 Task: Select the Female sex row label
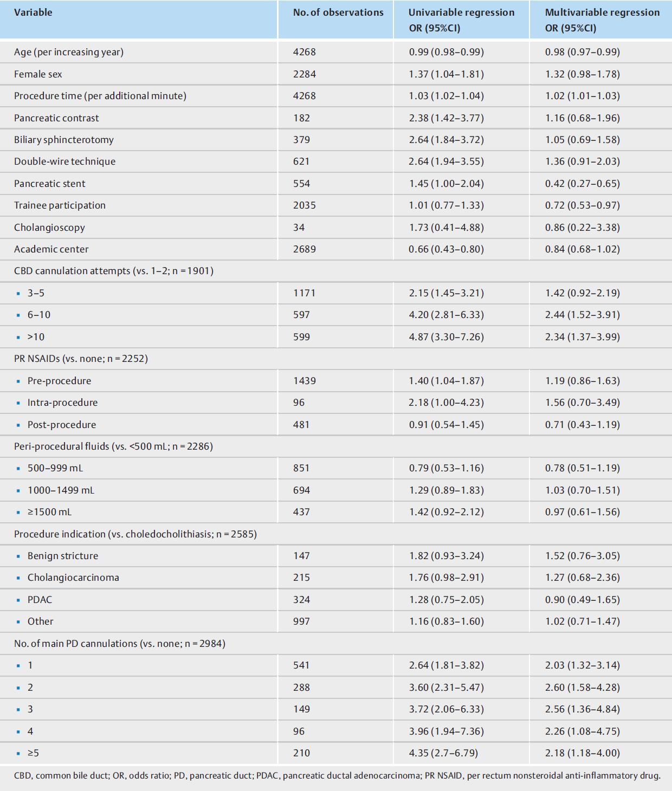pyautogui.click(x=38, y=74)
